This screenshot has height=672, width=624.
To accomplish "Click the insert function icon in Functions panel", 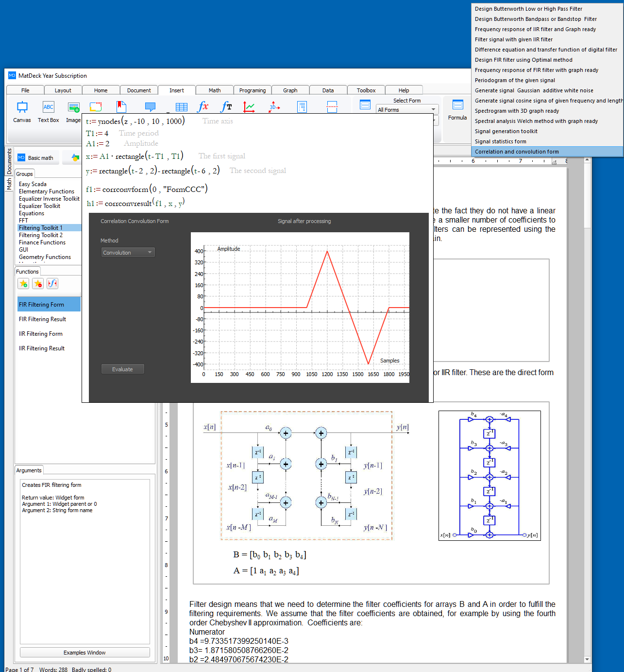I will click(52, 284).
